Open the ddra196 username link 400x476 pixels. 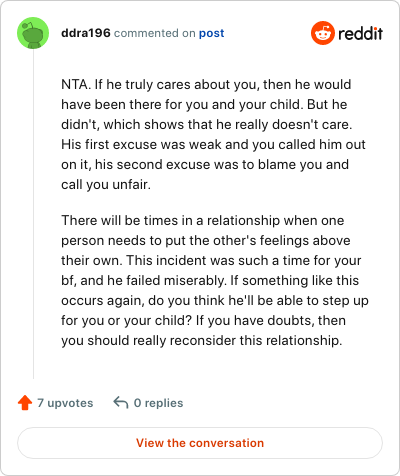pyautogui.click(x=86, y=33)
